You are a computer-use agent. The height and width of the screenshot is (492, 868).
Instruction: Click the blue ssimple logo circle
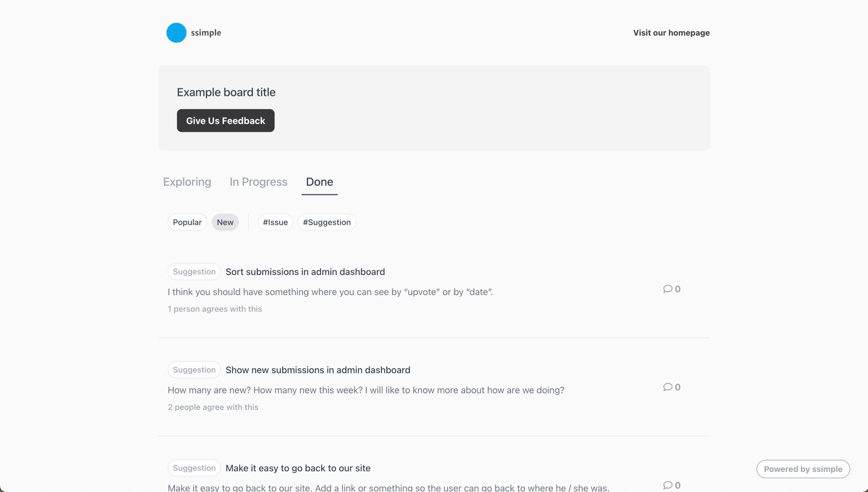click(x=176, y=33)
